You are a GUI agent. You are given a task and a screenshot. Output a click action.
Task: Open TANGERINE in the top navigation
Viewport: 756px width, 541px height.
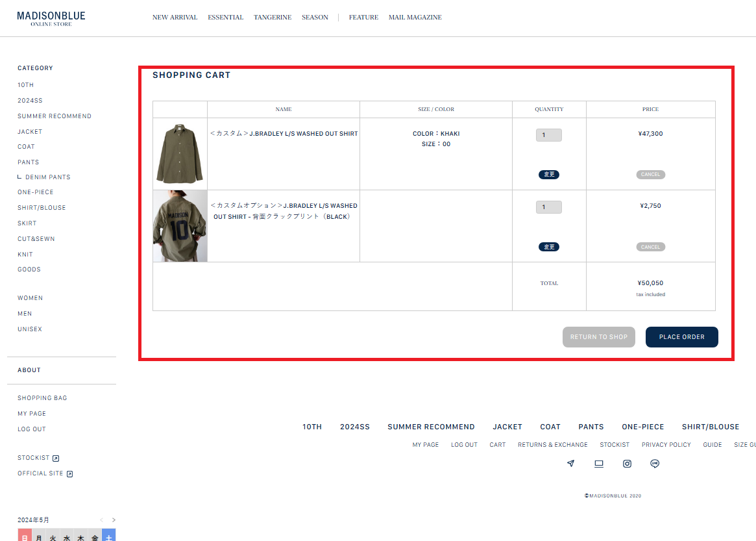pyautogui.click(x=273, y=18)
